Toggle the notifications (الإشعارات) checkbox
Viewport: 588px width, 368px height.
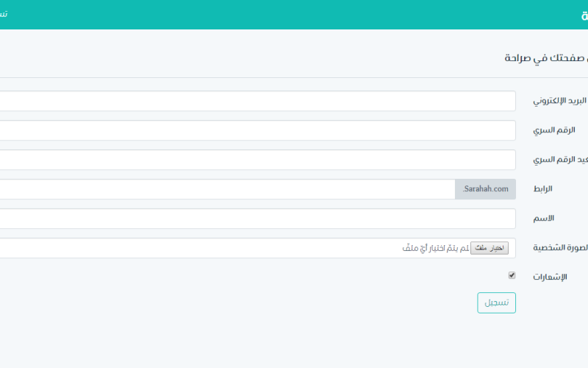point(512,276)
